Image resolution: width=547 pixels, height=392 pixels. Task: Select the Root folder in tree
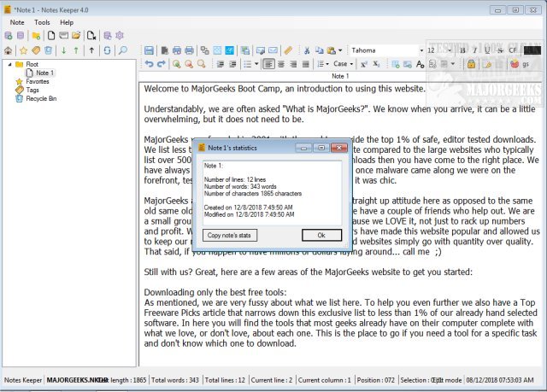(x=32, y=64)
